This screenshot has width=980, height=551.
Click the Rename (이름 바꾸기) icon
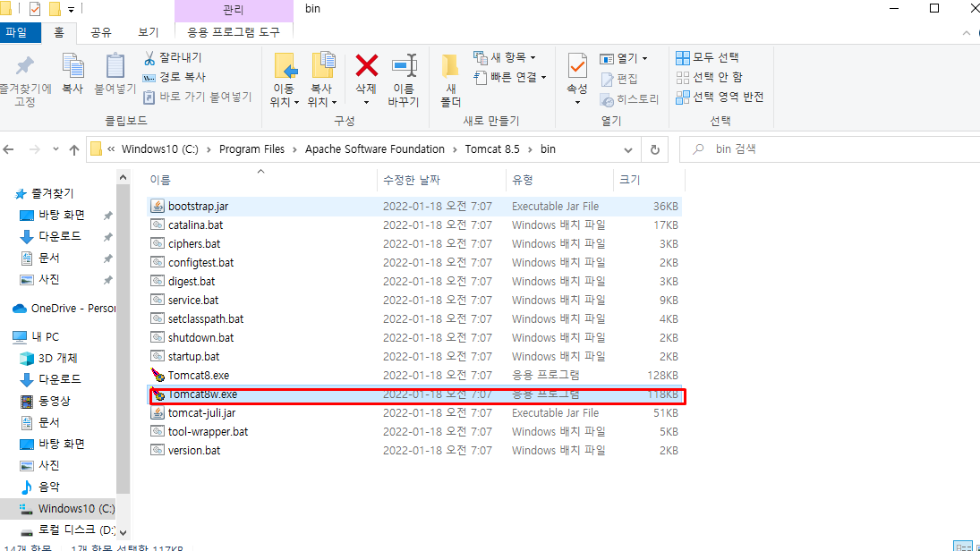click(404, 66)
